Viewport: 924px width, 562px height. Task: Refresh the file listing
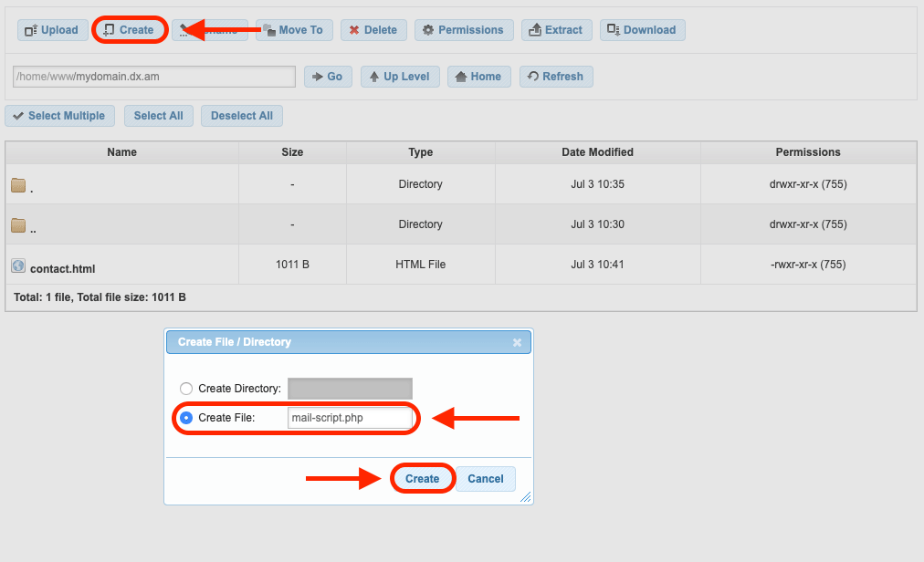click(556, 76)
